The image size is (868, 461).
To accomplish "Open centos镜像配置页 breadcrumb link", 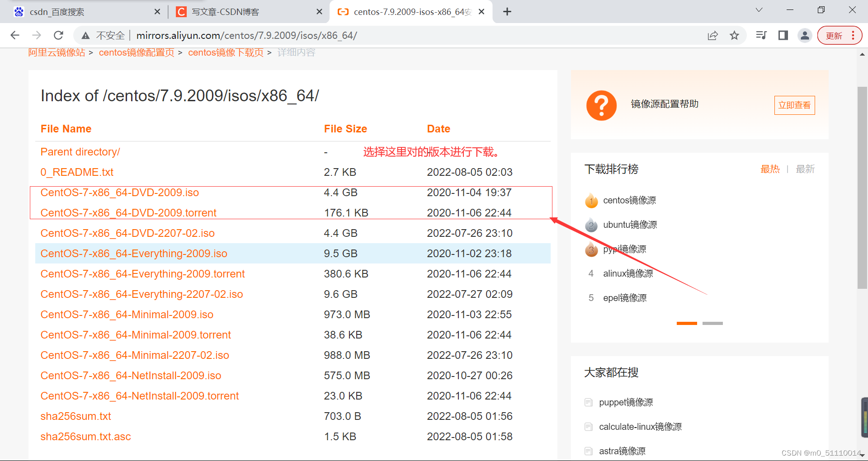I will pyautogui.click(x=137, y=52).
